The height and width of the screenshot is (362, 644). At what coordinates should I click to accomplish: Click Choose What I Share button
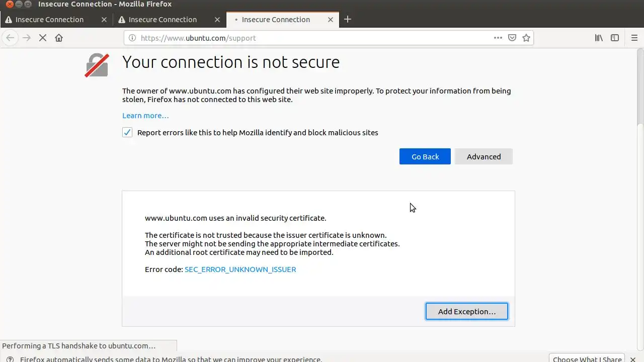[587, 359]
